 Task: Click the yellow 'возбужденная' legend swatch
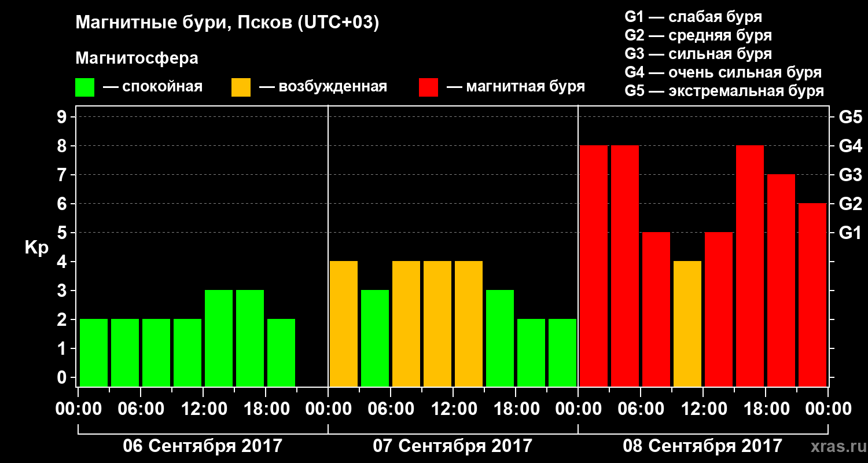(241, 87)
